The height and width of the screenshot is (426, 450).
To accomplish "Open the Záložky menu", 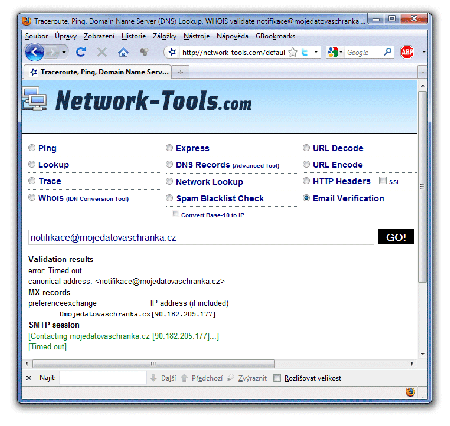I will click(164, 36).
